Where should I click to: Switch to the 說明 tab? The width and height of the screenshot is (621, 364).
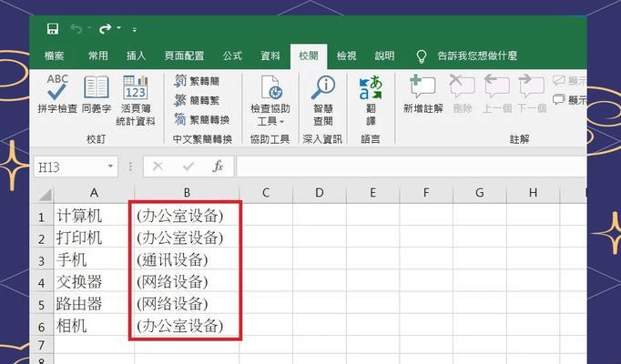384,56
